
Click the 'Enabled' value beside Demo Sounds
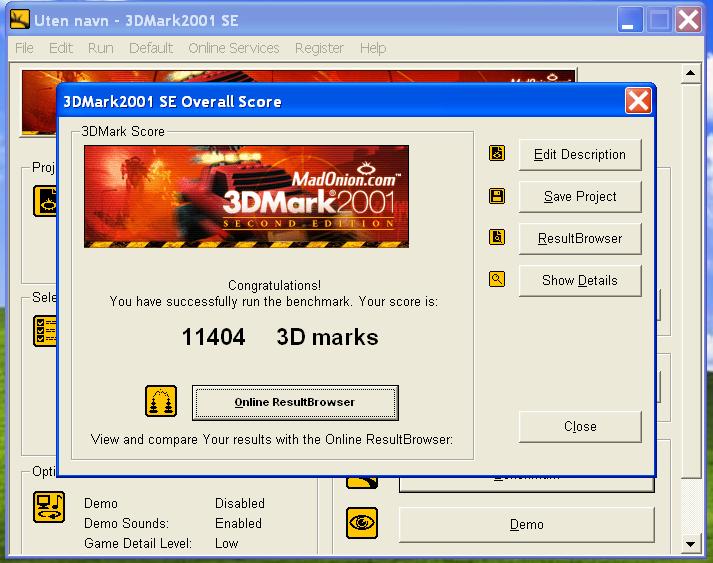(x=238, y=523)
